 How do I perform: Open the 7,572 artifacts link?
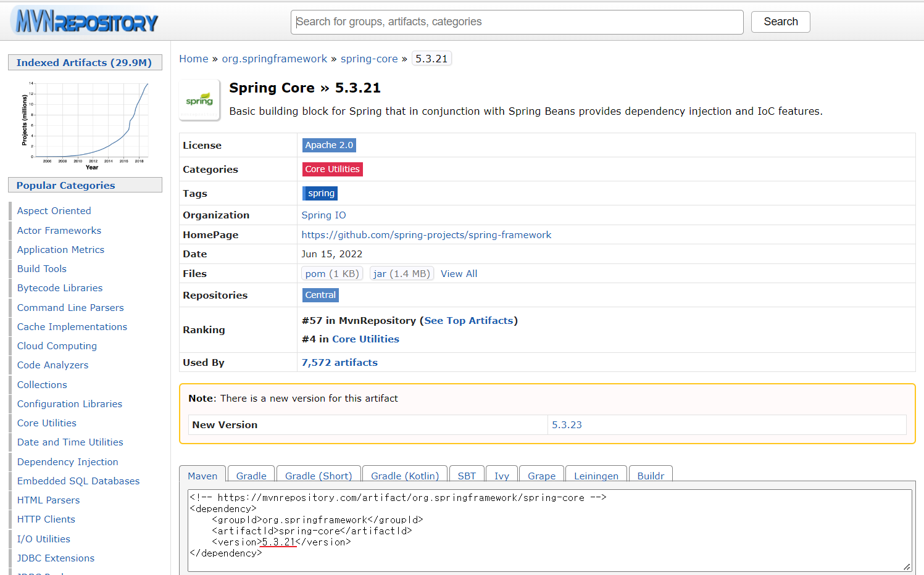tap(339, 363)
